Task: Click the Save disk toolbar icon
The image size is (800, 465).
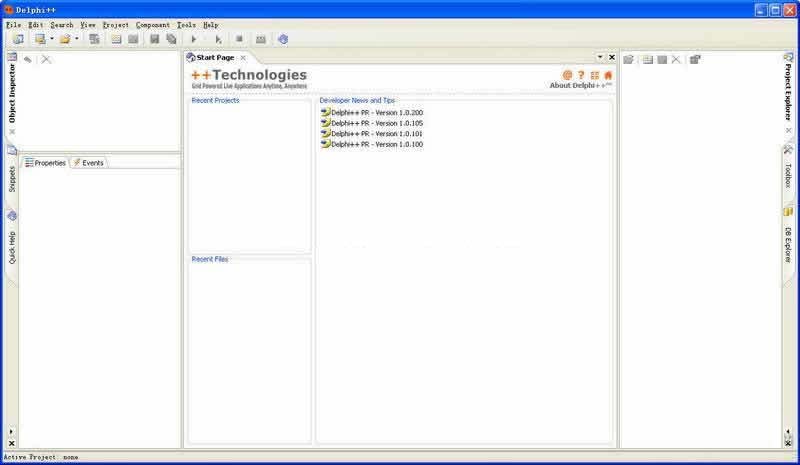Action: (155, 39)
